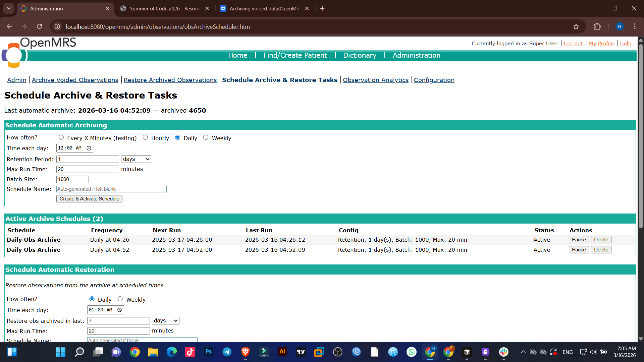Open clock picker for archive time
644x362 pixels.
point(89,148)
